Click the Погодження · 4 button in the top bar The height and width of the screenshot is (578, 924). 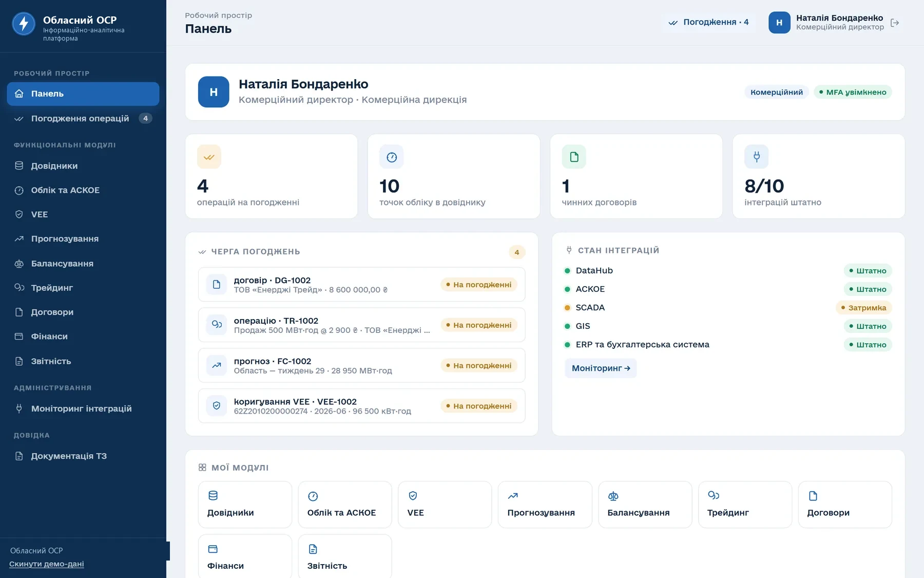click(x=708, y=22)
